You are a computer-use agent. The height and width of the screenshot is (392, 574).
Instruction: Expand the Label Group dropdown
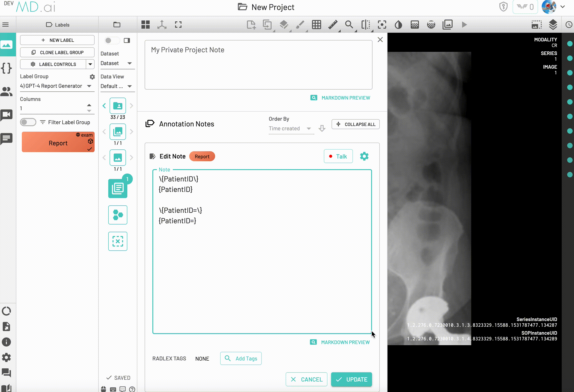click(89, 86)
